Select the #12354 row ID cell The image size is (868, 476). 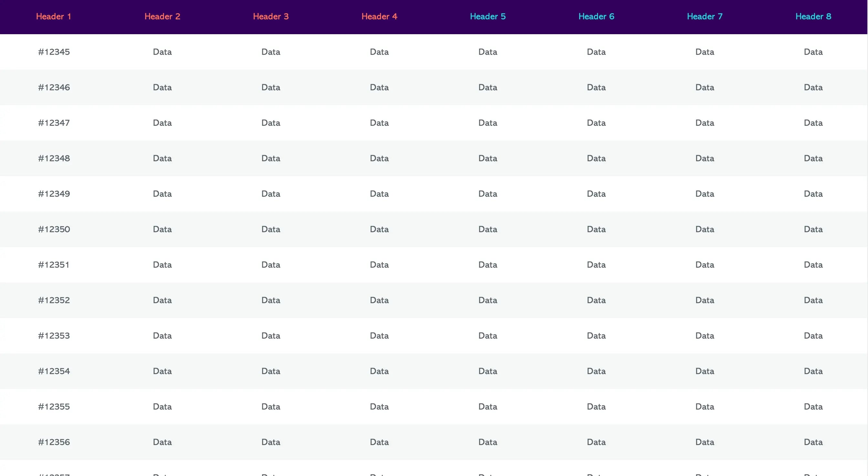tap(54, 371)
